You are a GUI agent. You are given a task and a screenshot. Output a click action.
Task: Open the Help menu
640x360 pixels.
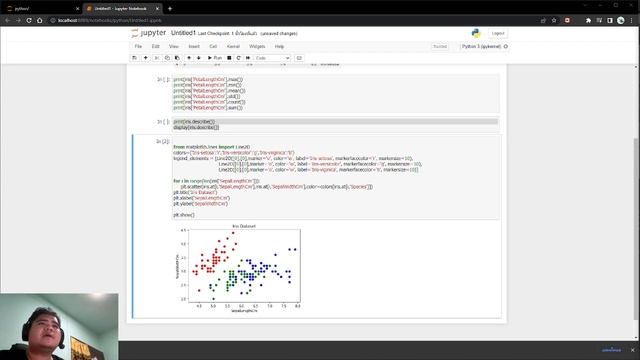click(x=279, y=47)
